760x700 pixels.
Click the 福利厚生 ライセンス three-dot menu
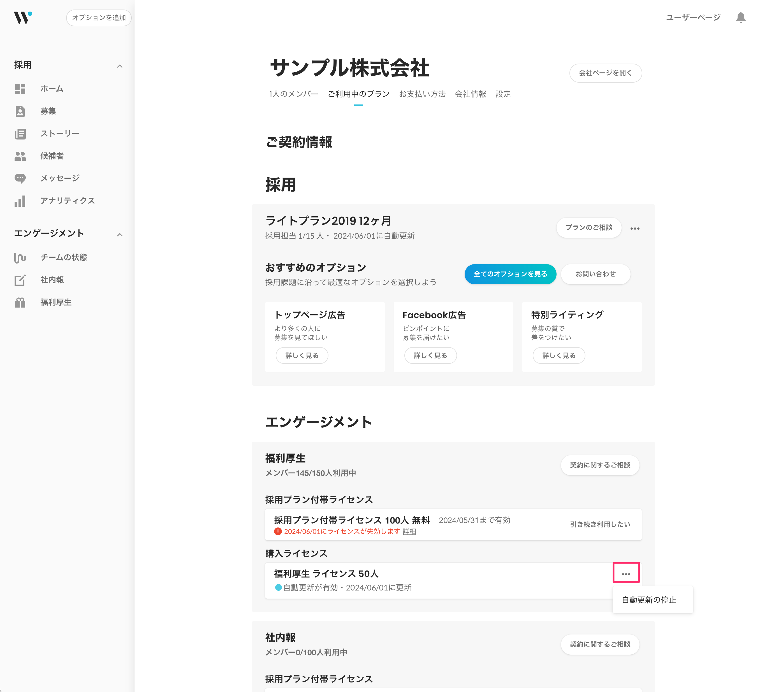point(625,574)
